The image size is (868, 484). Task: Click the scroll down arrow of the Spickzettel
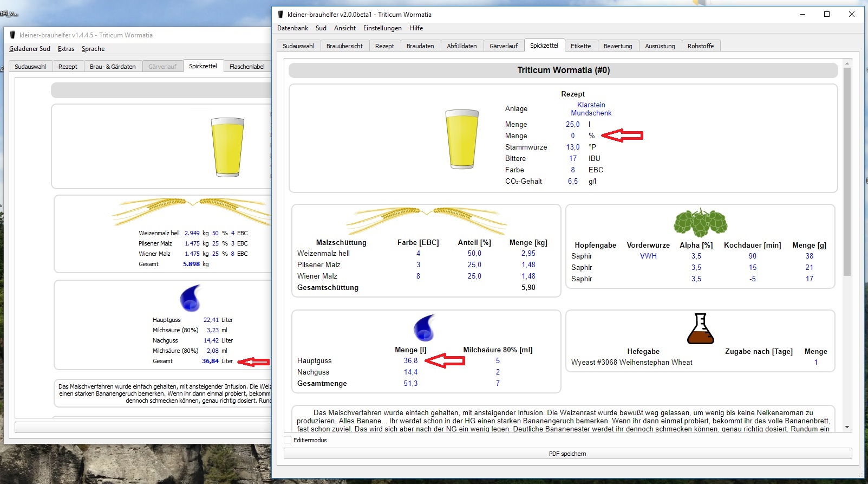click(x=847, y=427)
